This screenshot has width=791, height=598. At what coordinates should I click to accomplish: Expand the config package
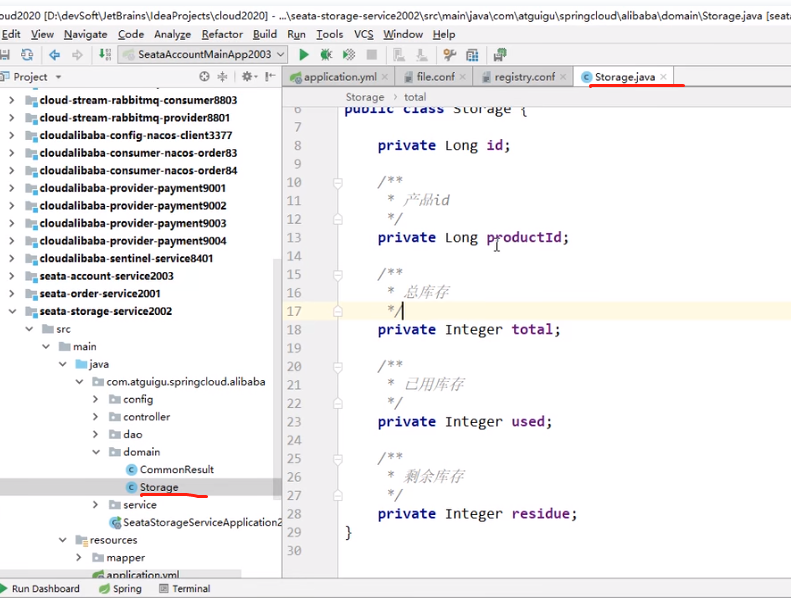(x=95, y=399)
